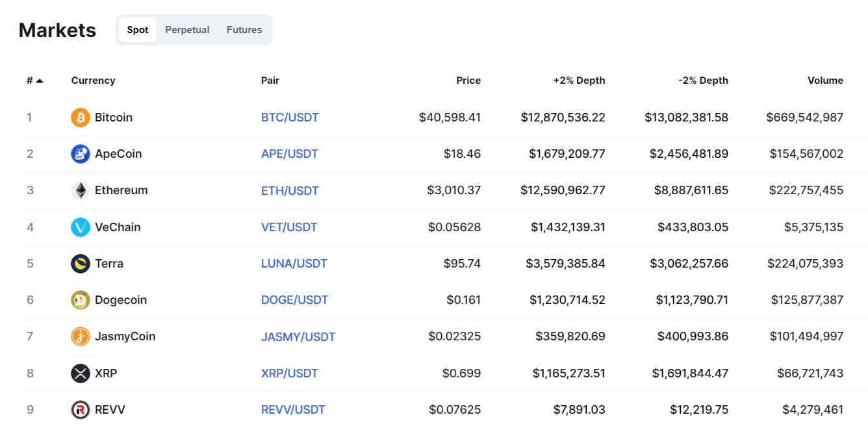
Task: Click the ApeCoin volume $154,567,002
Action: click(x=807, y=154)
